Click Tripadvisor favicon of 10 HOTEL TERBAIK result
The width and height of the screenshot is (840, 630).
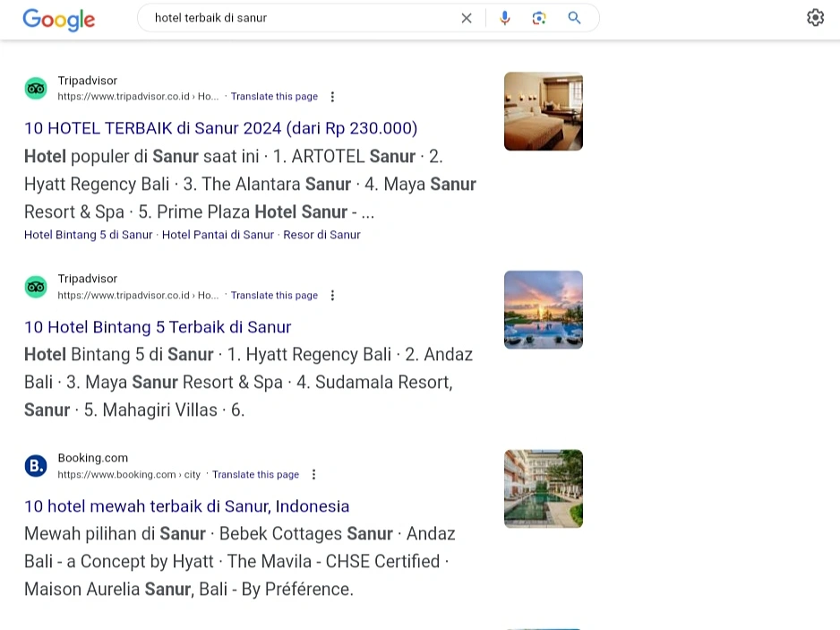pyautogui.click(x=36, y=89)
